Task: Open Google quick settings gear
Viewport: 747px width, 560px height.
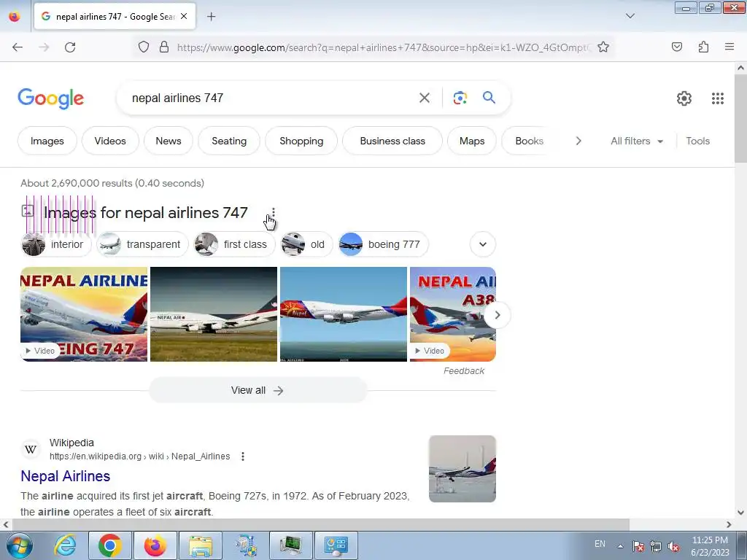Action: [684, 98]
